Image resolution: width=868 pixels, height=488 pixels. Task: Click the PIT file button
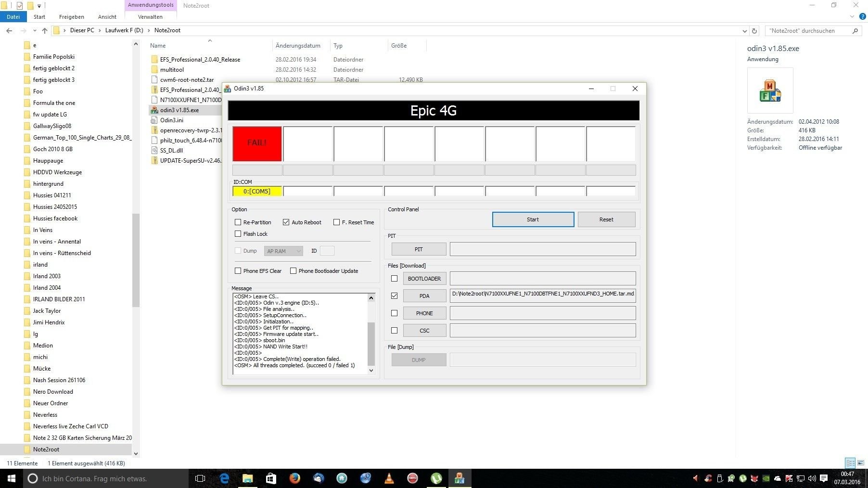click(419, 249)
